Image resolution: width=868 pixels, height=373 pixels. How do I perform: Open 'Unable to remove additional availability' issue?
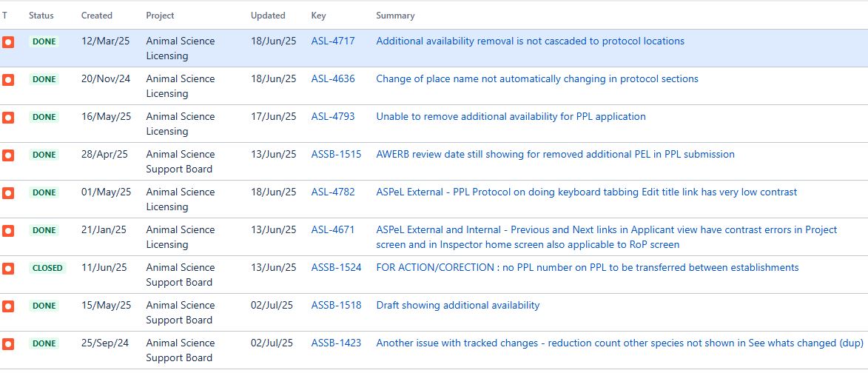[511, 116]
